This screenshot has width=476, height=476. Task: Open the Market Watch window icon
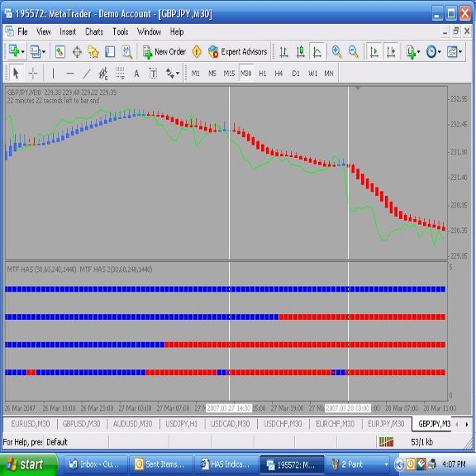[60, 52]
